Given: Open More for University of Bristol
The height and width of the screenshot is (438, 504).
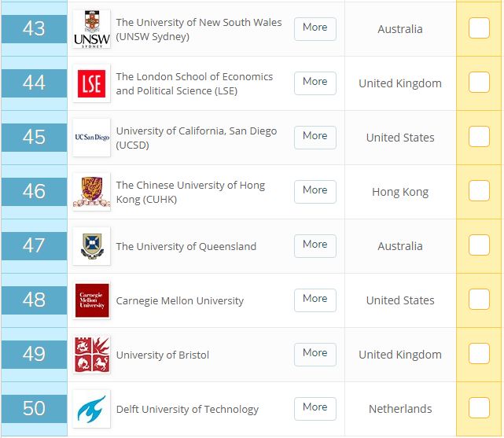Looking at the screenshot, I should [315, 353].
